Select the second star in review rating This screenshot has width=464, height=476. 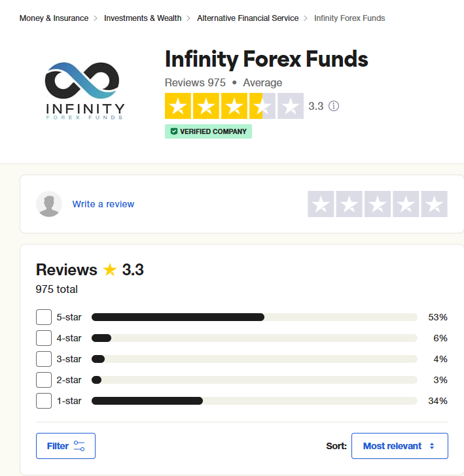(349, 204)
